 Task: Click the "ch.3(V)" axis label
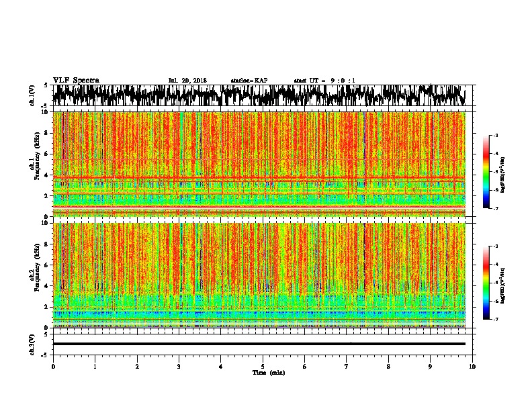(x=32, y=345)
